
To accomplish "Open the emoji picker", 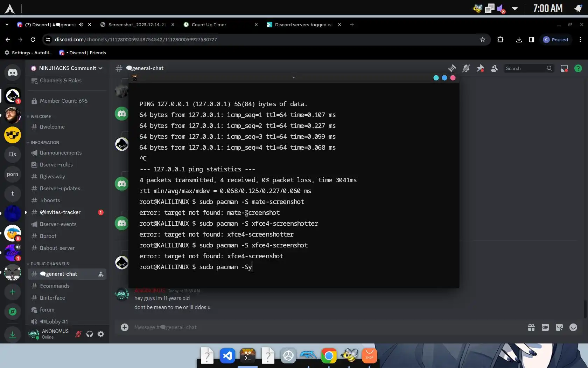I will tap(573, 327).
